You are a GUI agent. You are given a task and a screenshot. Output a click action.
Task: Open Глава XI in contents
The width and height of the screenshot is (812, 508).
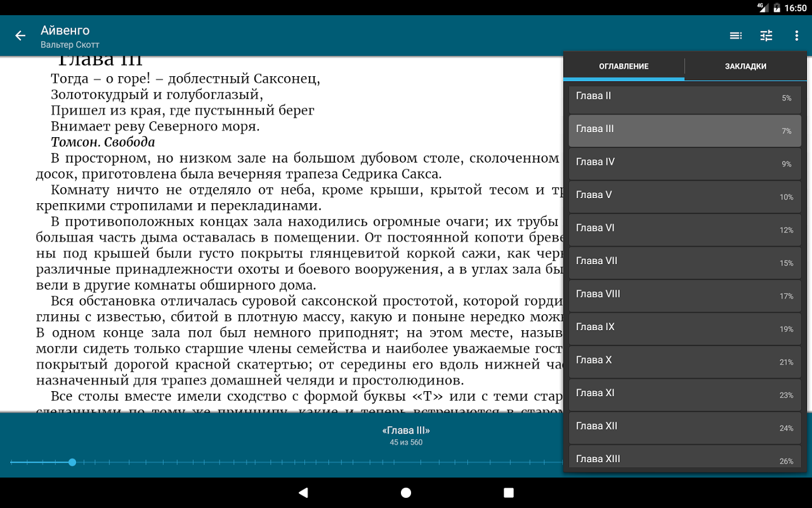685,395
